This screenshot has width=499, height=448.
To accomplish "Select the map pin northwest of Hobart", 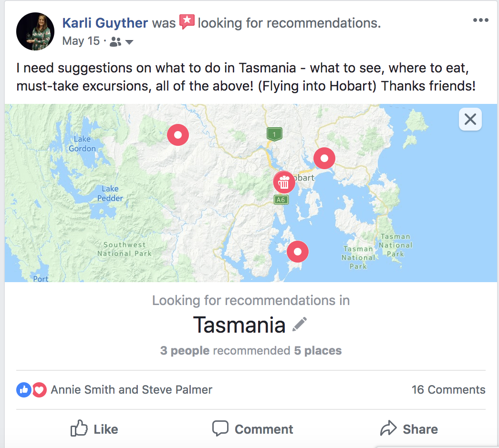I will (178, 135).
